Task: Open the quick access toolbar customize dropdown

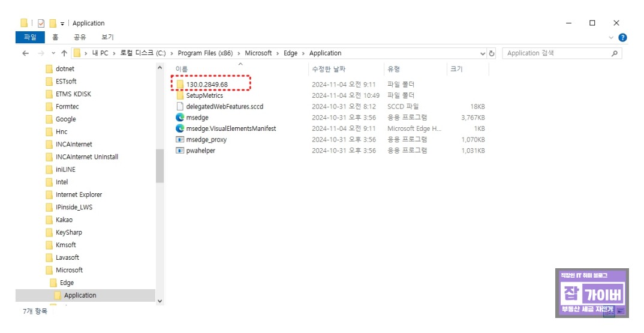Action: (62, 24)
